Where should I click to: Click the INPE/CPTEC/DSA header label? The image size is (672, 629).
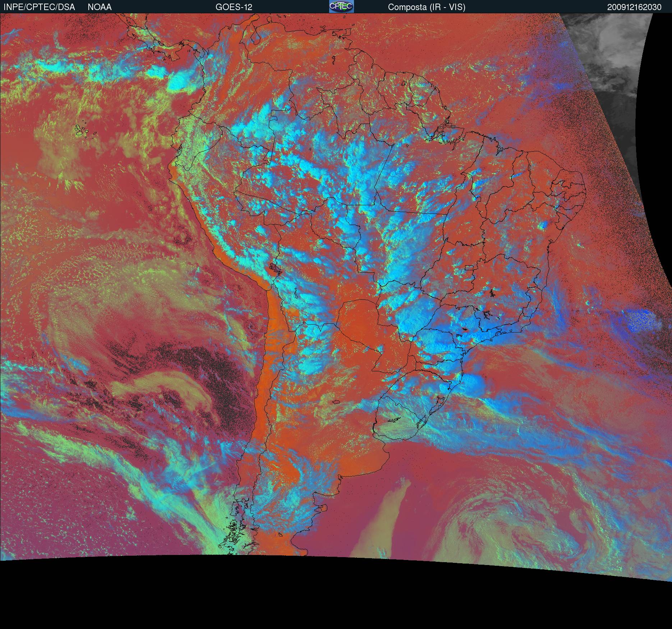coord(39,7)
